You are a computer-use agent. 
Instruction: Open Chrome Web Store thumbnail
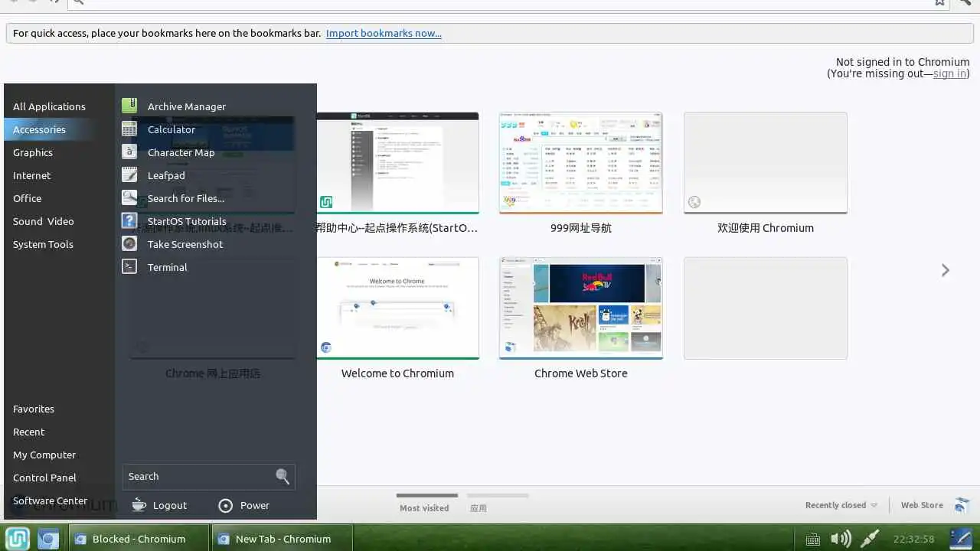click(581, 308)
